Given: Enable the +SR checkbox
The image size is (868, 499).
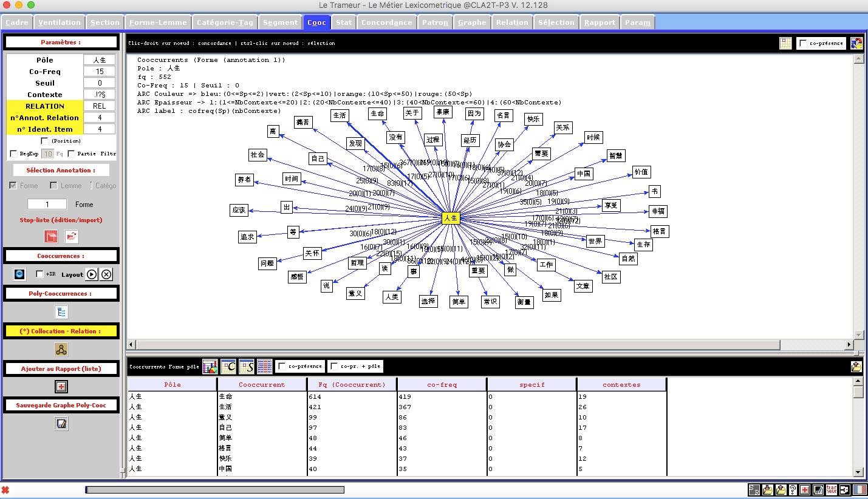Looking at the screenshot, I should 39,274.
